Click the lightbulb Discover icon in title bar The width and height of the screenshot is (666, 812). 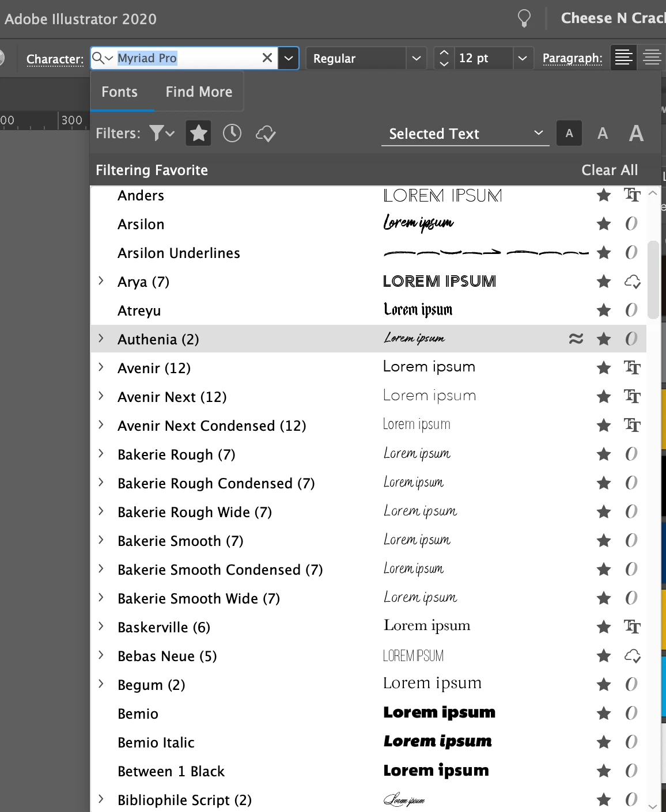point(524,18)
